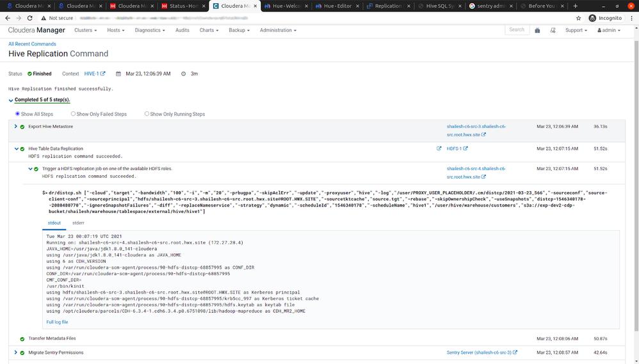Select Show All Steps radio button
The height and width of the screenshot is (364, 639).
17,114
